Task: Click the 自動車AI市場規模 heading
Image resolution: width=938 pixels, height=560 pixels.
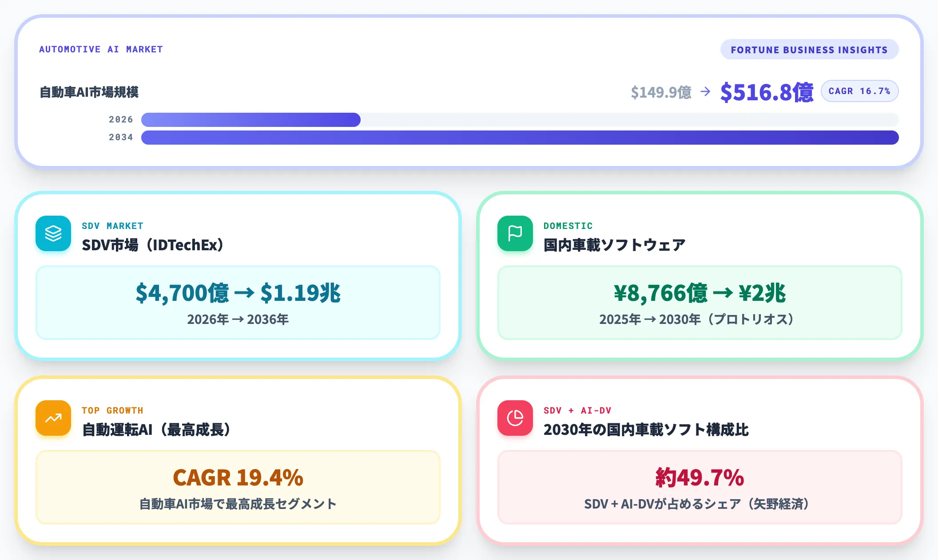Action: (x=89, y=92)
